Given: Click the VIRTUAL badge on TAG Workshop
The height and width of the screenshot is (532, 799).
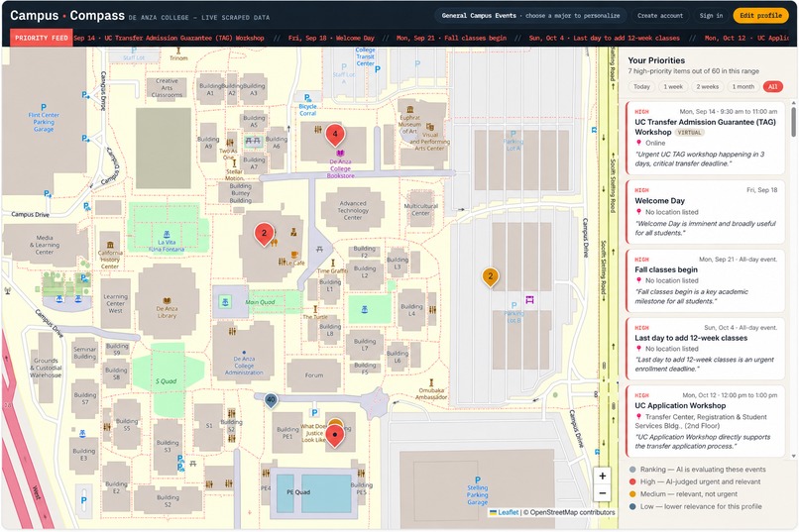Looking at the screenshot, I should point(690,133).
